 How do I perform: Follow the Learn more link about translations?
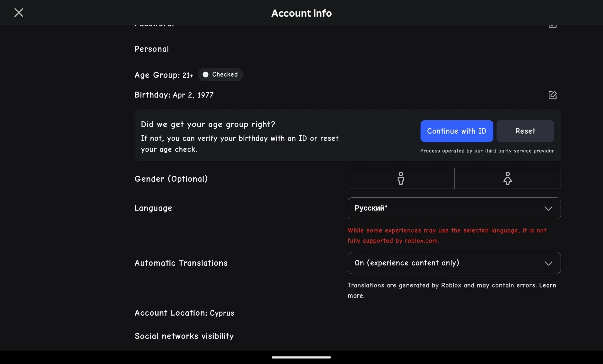tap(547, 285)
